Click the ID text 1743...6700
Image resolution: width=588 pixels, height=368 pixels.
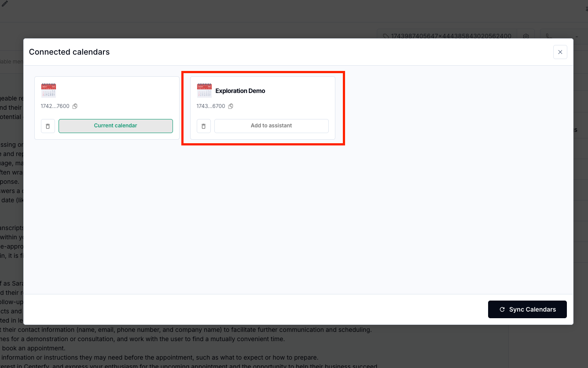click(211, 106)
